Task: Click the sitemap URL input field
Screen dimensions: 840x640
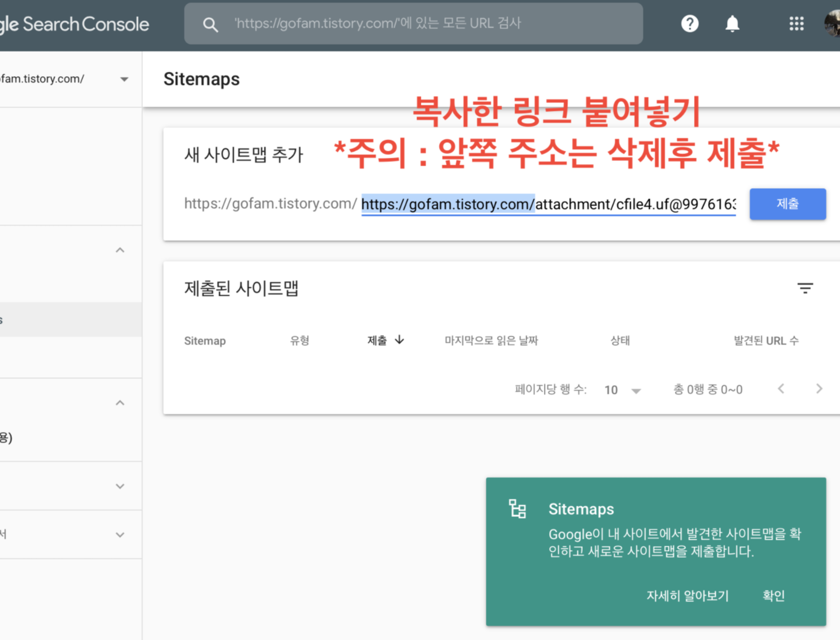Action: click(549, 204)
